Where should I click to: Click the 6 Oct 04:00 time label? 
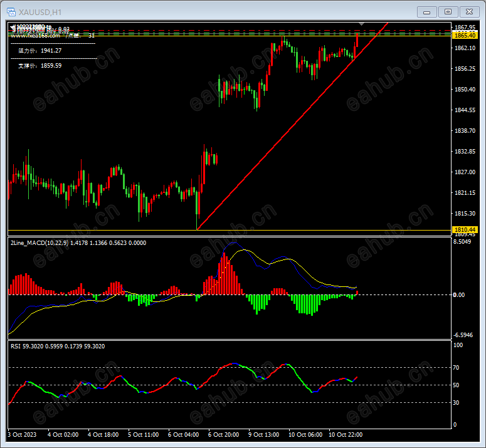tap(184, 435)
